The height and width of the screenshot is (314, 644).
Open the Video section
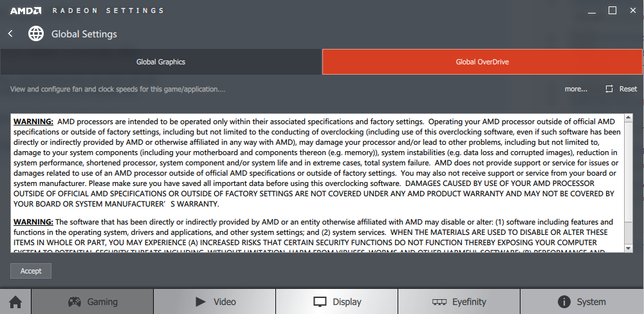coord(214,302)
